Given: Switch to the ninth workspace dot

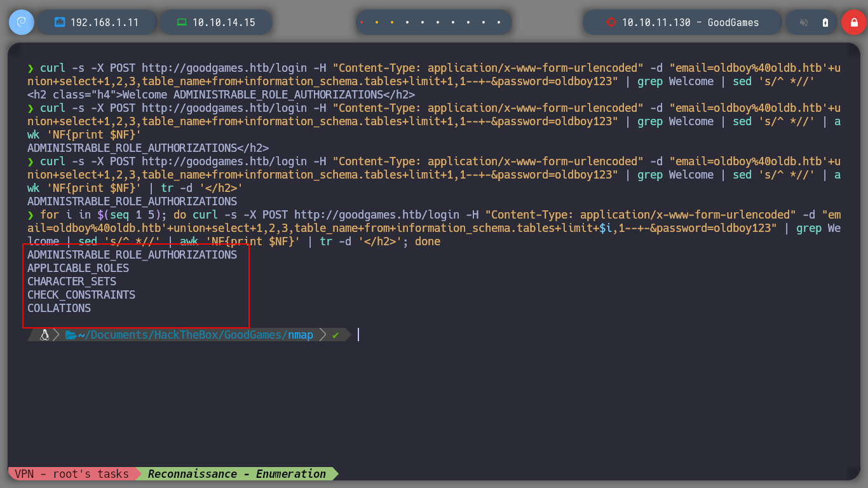Looking at the screenshot, I should (x=484, y=22).
